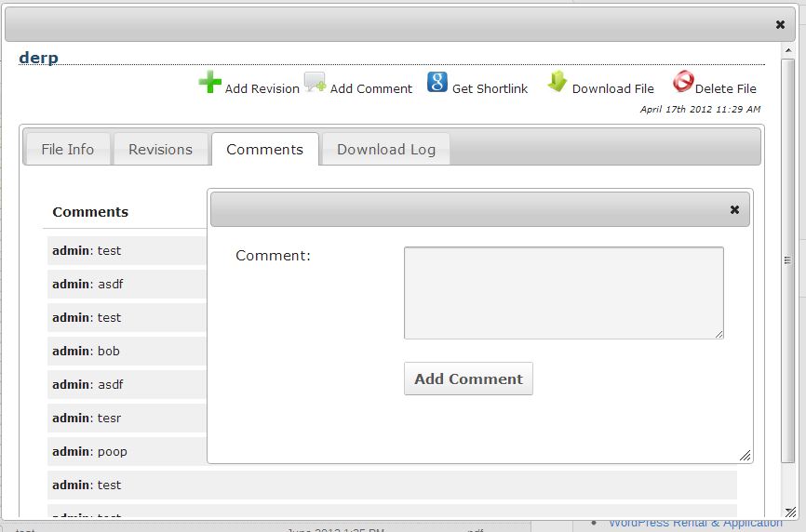Click the green plus Add Revision icon

(209, 82)
